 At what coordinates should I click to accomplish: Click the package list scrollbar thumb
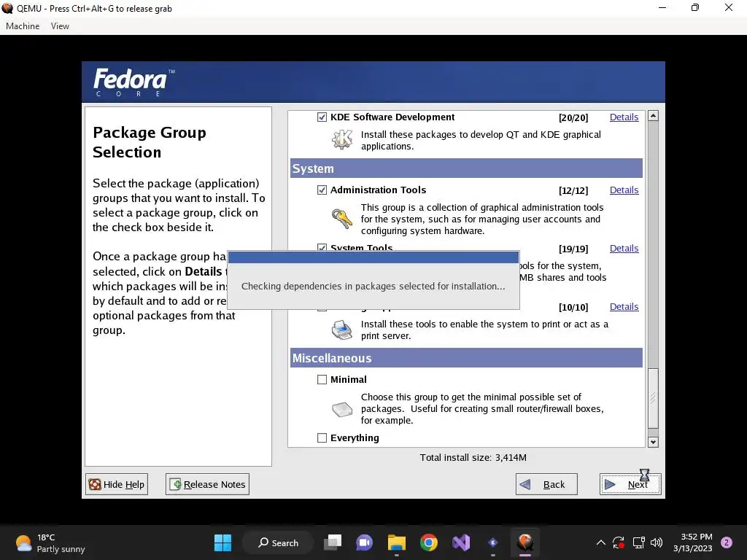pos(653,398)
